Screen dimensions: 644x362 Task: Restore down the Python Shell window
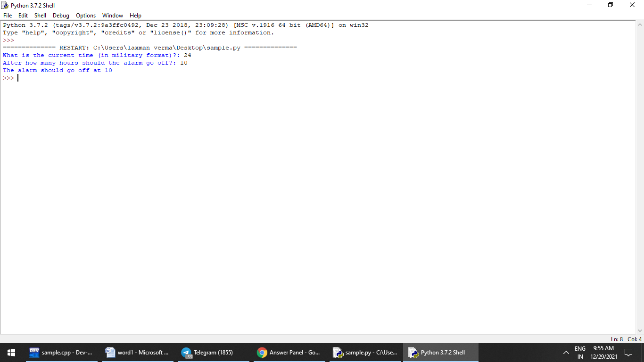click(611, 5)
